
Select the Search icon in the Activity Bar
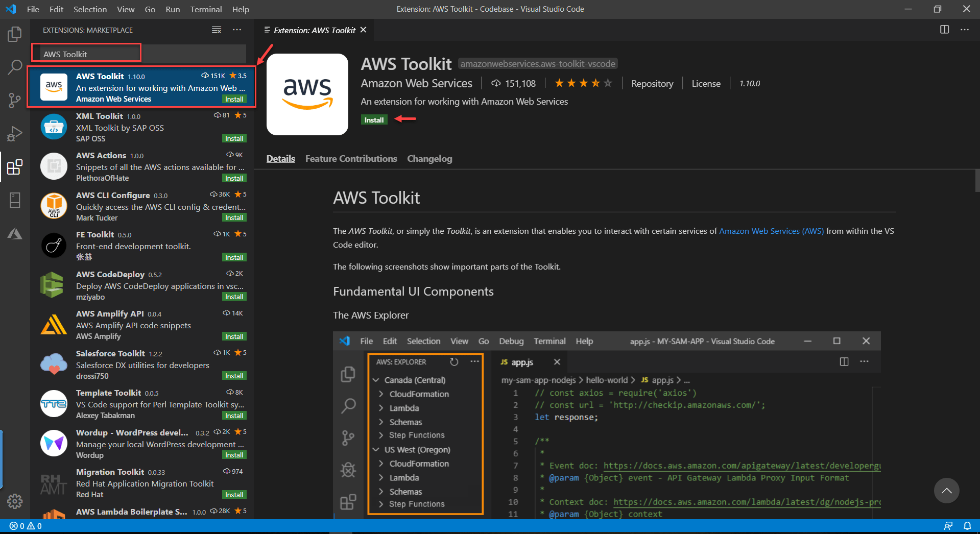(15, 67)
